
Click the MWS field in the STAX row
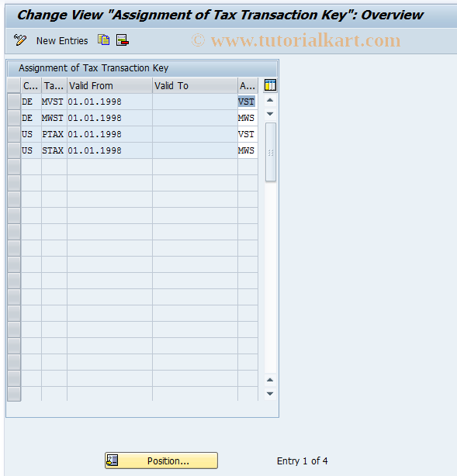[248, 150]
